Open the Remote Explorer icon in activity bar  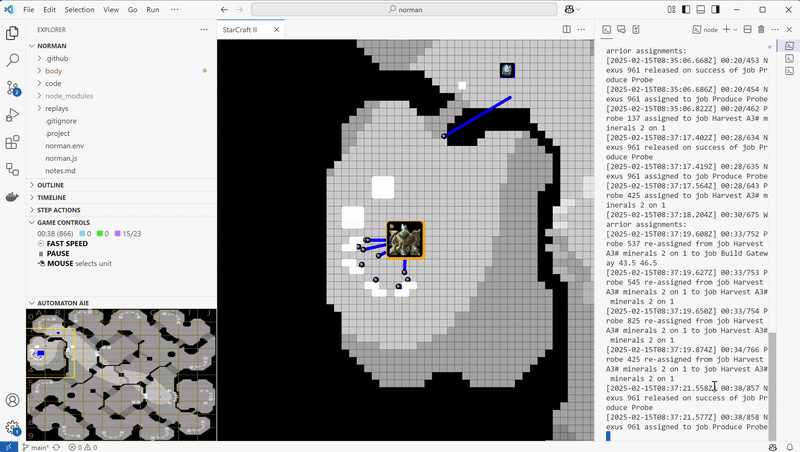[12, 169]
